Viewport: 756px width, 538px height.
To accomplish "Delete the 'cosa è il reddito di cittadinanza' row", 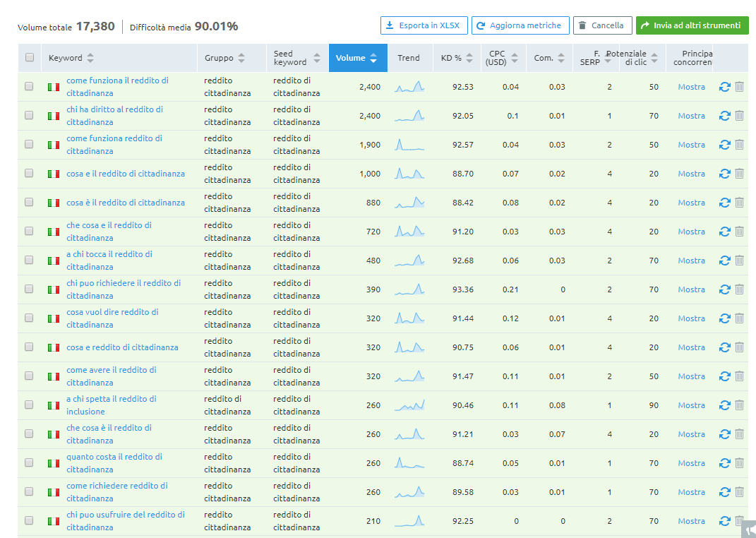I will (x=739, y=203).
